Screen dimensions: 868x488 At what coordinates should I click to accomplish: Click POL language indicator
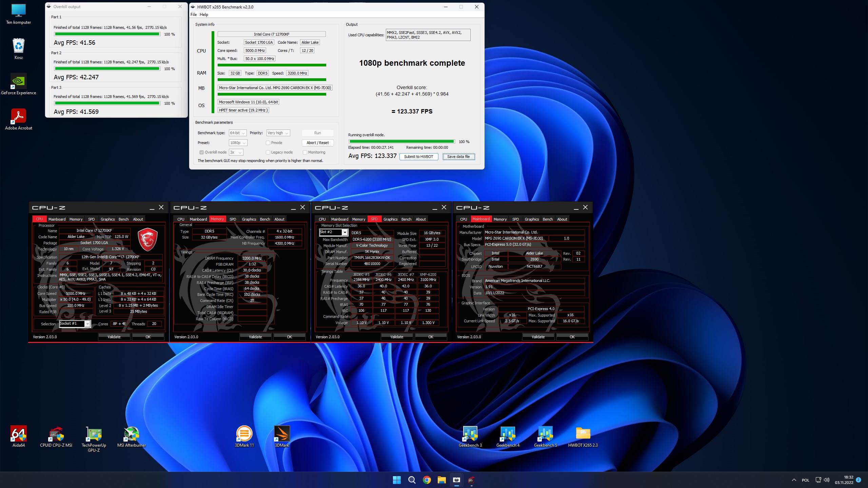pos(805,480)
